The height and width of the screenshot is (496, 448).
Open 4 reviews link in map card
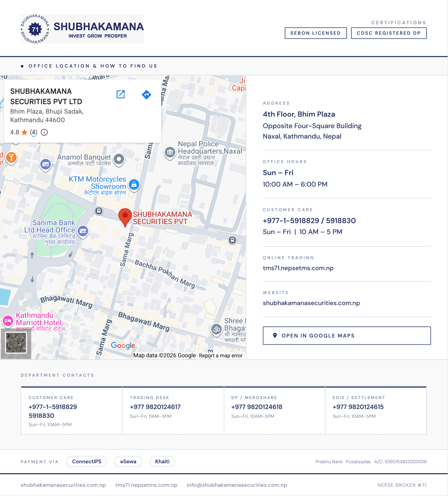[34, 132]
